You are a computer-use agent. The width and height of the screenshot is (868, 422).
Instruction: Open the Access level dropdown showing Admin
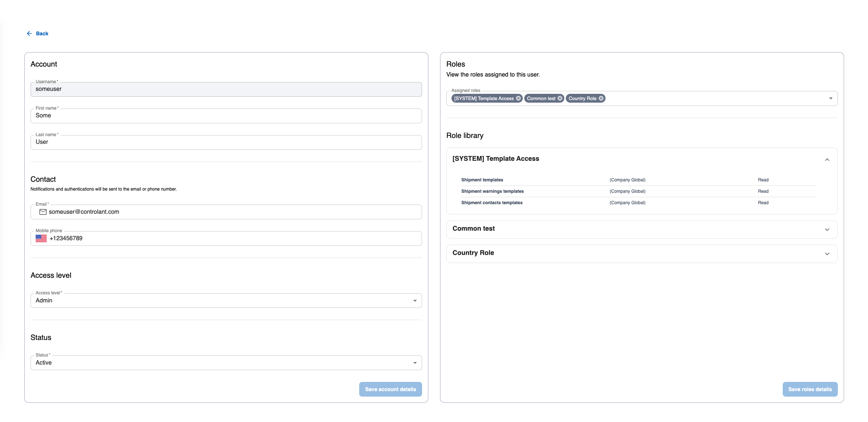point(226,301)
